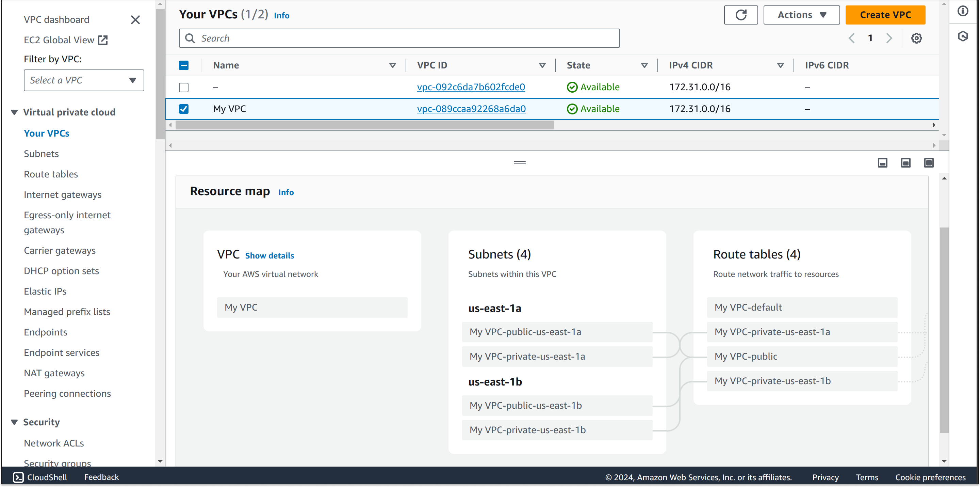Click inside the VPC search field
Image resolution: width=980 pixels, height=487 pixels.
[x=399, y=38]
